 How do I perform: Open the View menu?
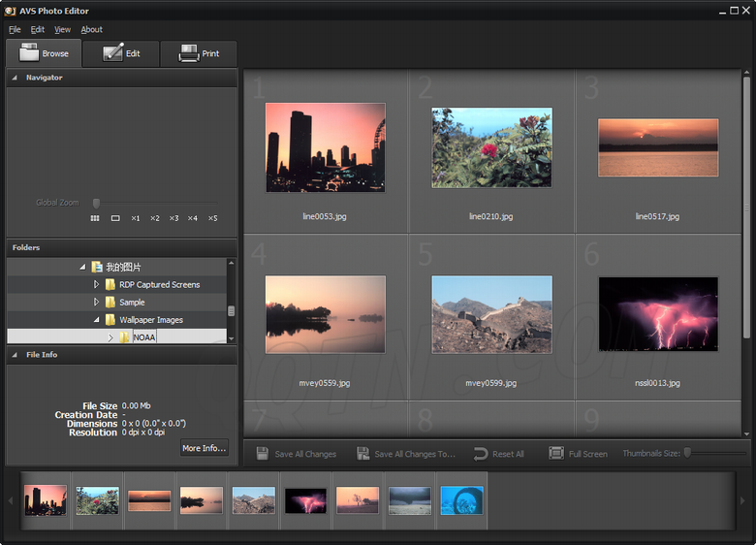coord(62,30)
